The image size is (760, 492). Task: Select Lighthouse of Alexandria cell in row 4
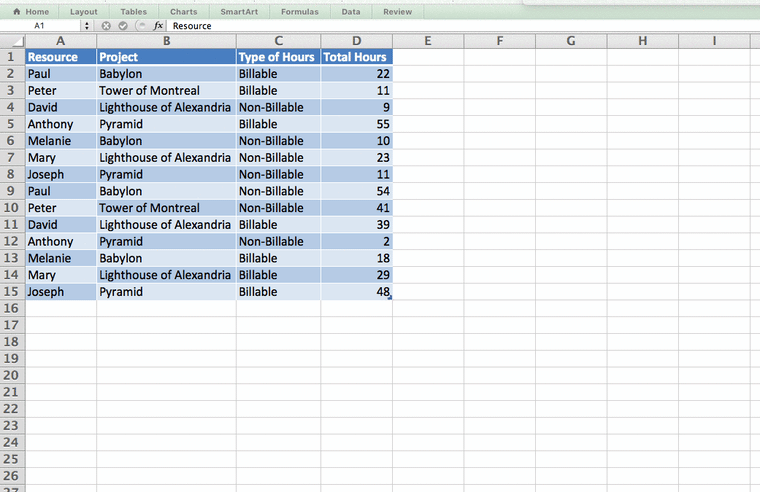point(166,107)
